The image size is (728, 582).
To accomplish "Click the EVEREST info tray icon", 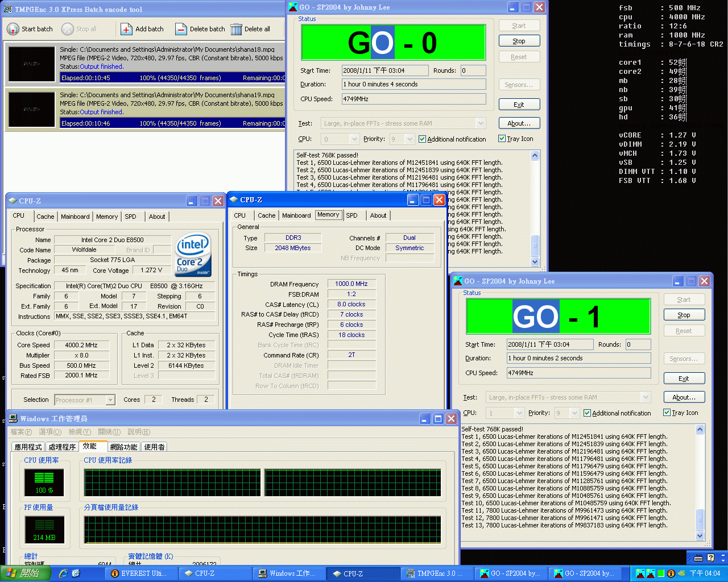I will pos(671,573).
